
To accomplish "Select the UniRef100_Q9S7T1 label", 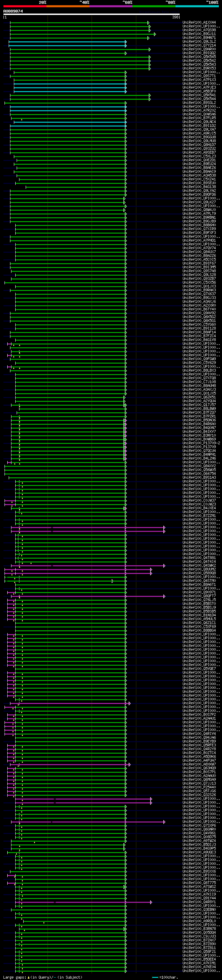I will tap(199, 76).
